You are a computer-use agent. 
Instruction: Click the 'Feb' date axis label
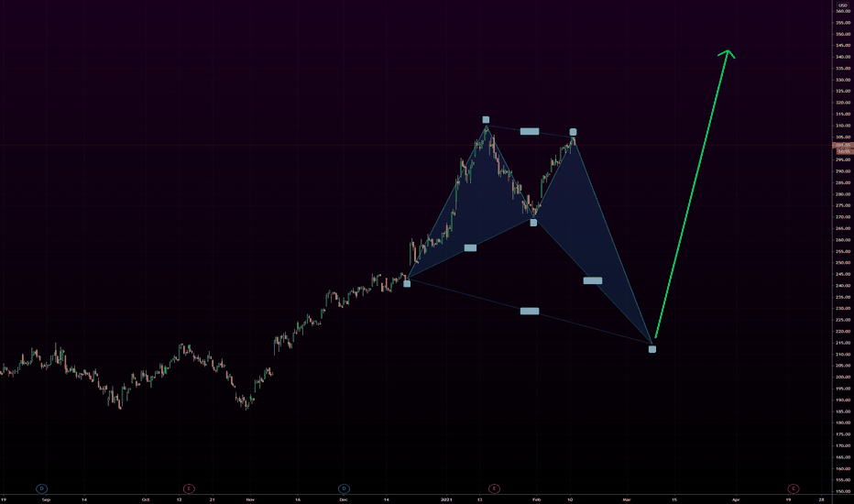[x=536, y=499]
